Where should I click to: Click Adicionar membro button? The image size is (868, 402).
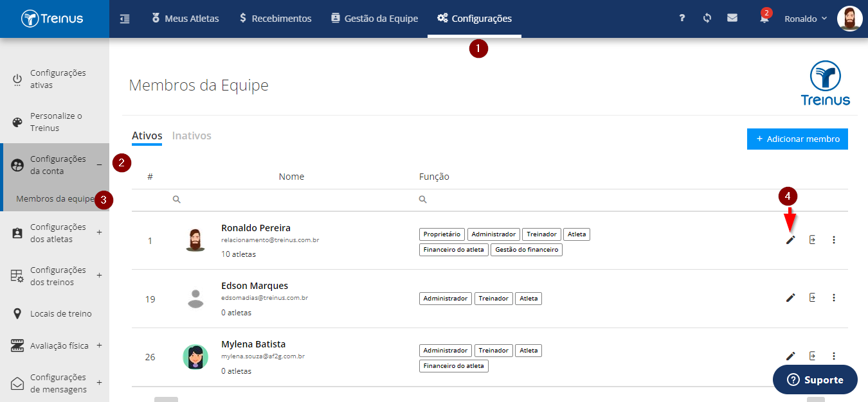(797, 139)
